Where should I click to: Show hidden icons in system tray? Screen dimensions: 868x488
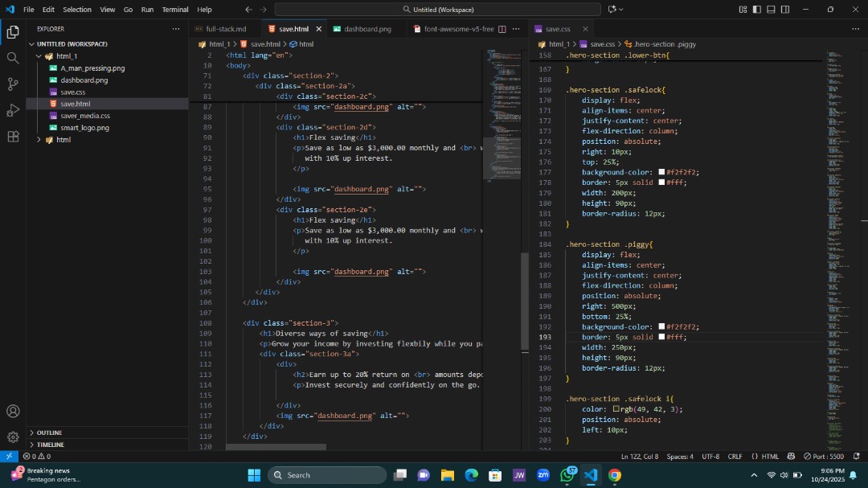[753, 474]
